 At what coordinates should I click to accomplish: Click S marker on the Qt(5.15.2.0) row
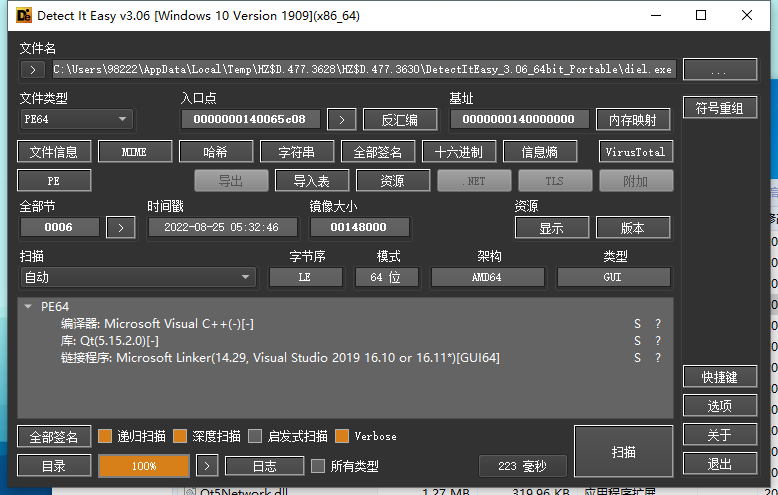pyautogui.click(x=637, y=341)
